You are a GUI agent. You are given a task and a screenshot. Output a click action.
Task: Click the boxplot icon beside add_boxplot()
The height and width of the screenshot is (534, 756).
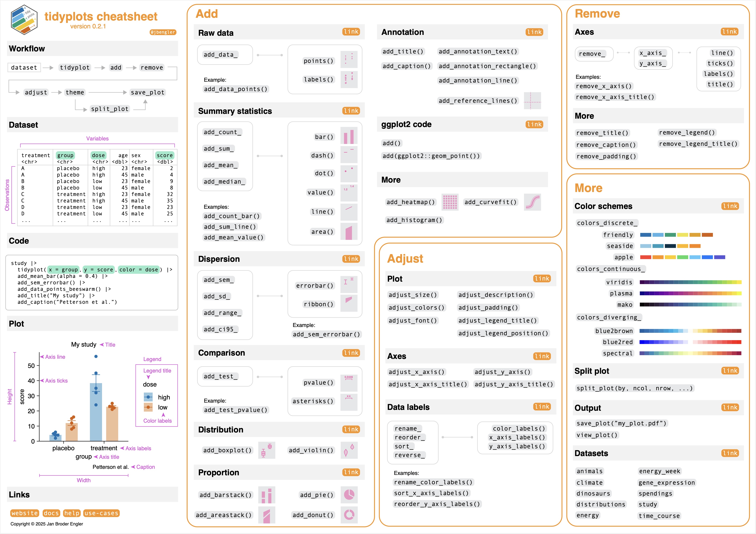click(266, 450)
